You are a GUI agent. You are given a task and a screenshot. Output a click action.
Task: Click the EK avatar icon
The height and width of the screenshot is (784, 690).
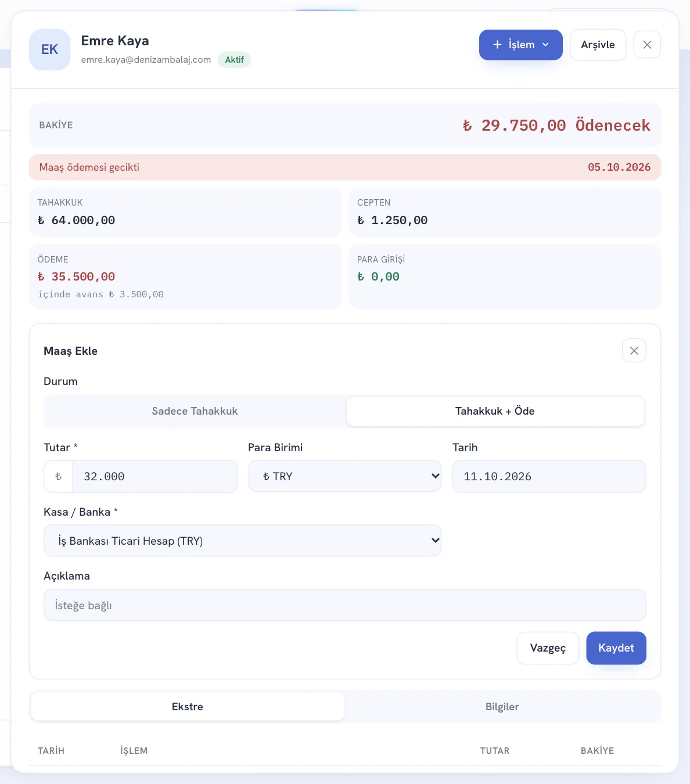tap(49, 50)
